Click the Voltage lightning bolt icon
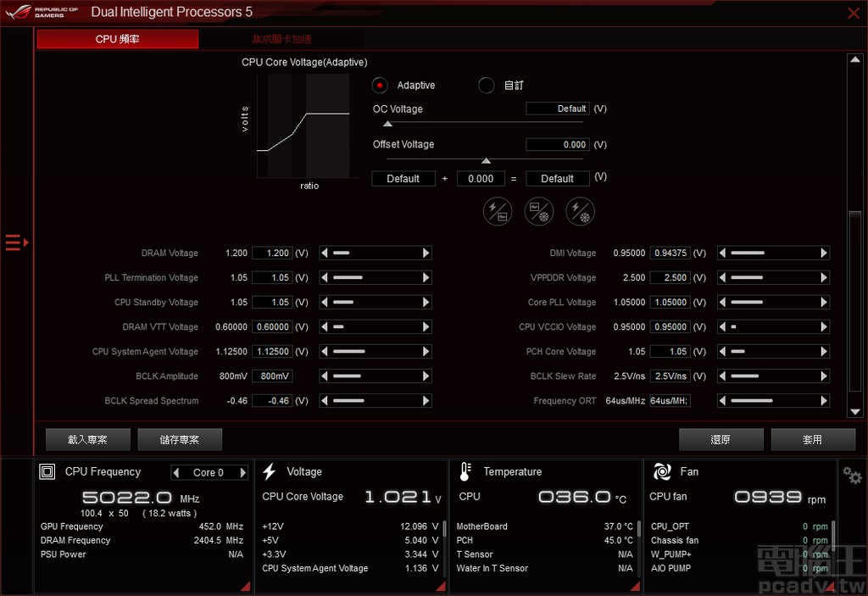This screenshot has height=596, width=868. (270, 472)
